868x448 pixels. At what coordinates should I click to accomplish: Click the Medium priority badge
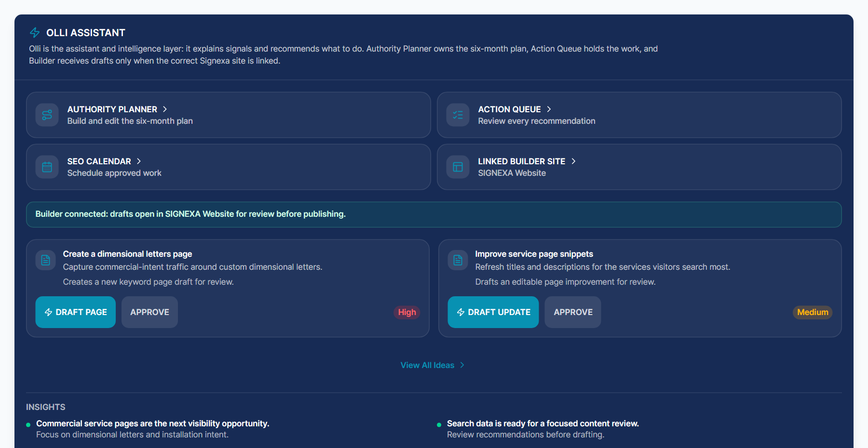tap(813, 312)
